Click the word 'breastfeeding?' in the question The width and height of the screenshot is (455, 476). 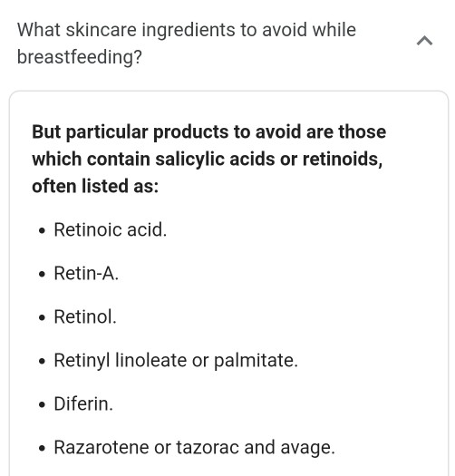tap(80, 57)
